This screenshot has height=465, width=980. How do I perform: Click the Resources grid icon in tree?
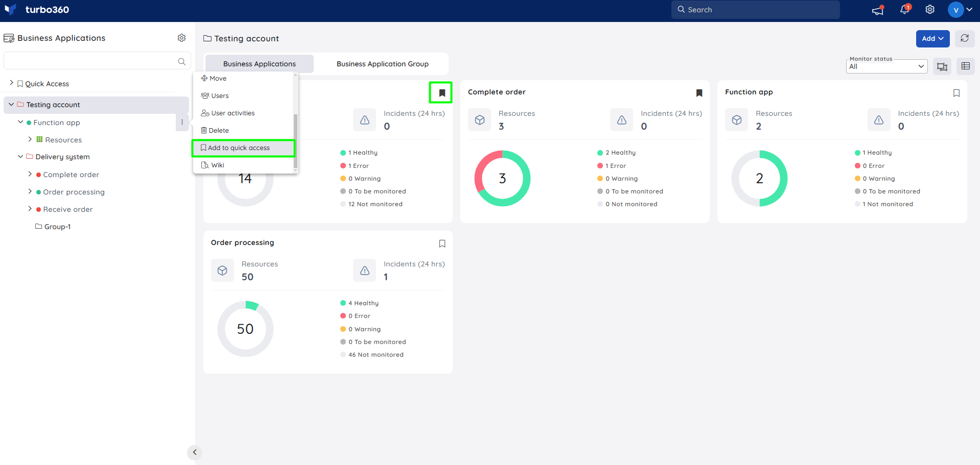click(x=39, y=139)
